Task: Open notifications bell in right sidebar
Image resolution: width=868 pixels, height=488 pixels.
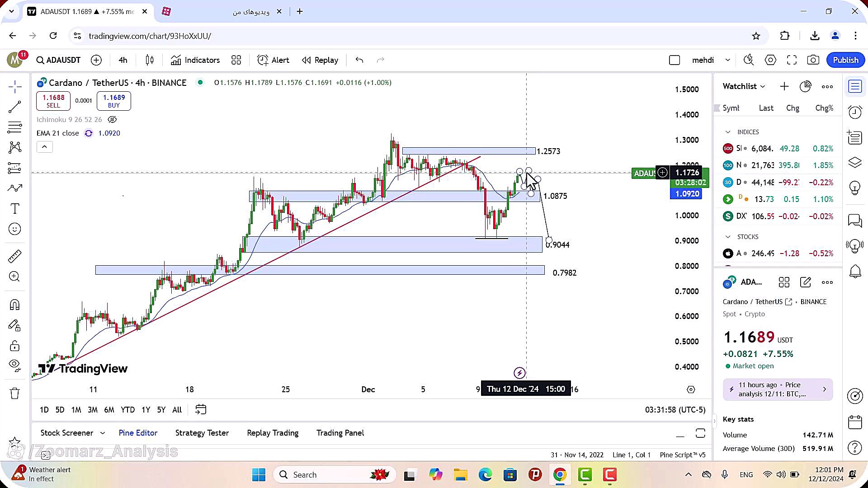Action: [x=855, y=271]
